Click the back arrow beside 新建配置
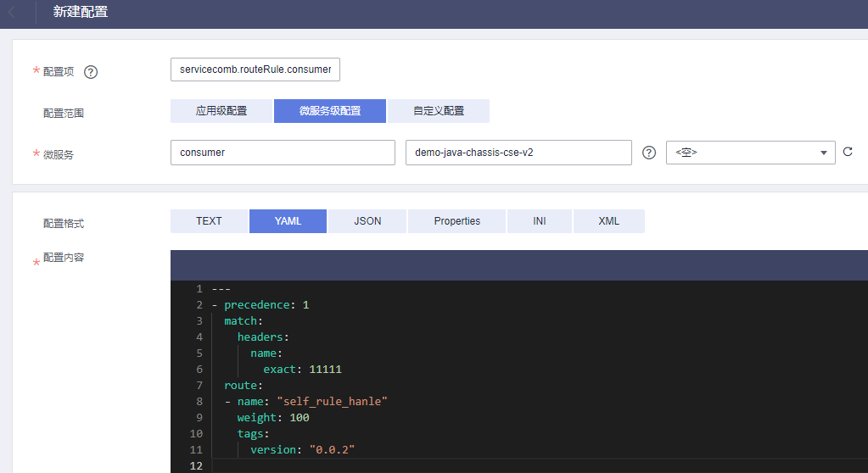Image resolution: width=868 pixels, height=473 pixels. pyautogui.click(x=12, y=13)
